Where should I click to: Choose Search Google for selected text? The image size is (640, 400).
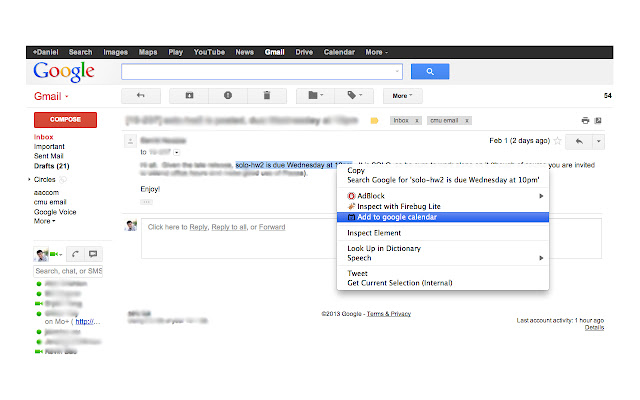point(443,180)
